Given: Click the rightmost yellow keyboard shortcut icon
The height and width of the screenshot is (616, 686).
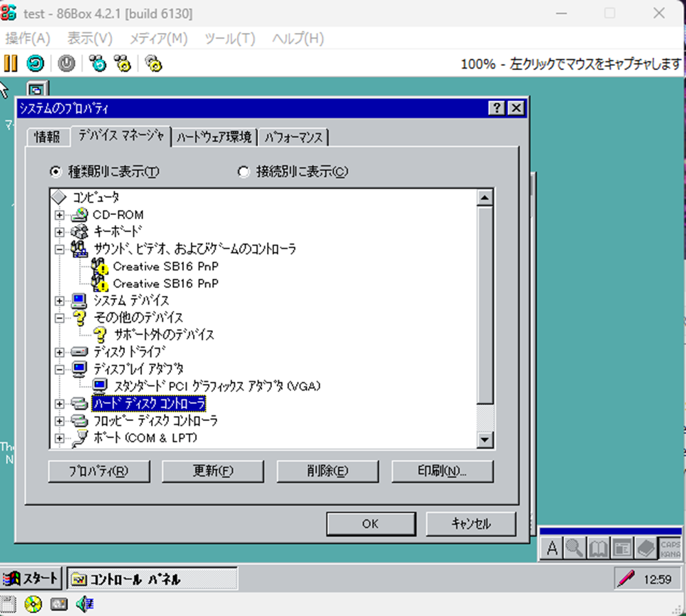Looking at the screenshot, I should point(153,63).
